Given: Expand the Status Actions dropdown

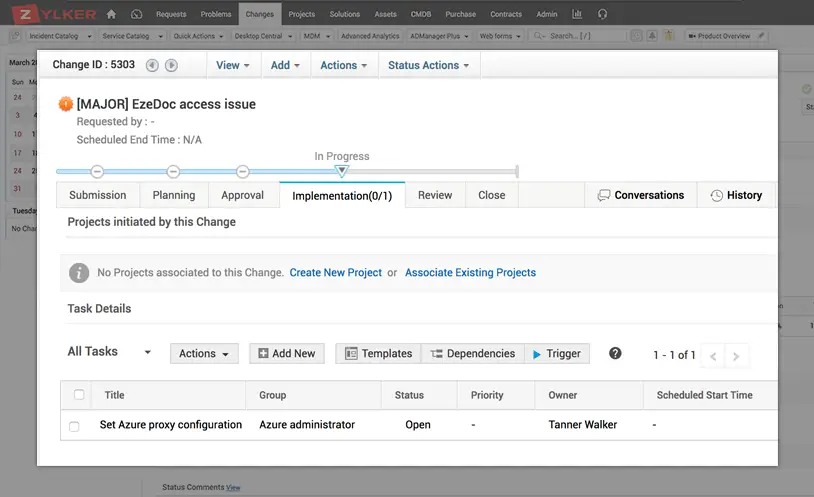Looking at the screenshot, I should click(428, 65).
